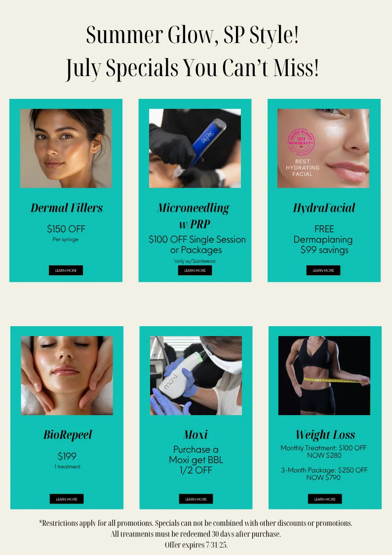Click Learn More under Dermal Fillers
392x555 pixels.
(66, 270)
